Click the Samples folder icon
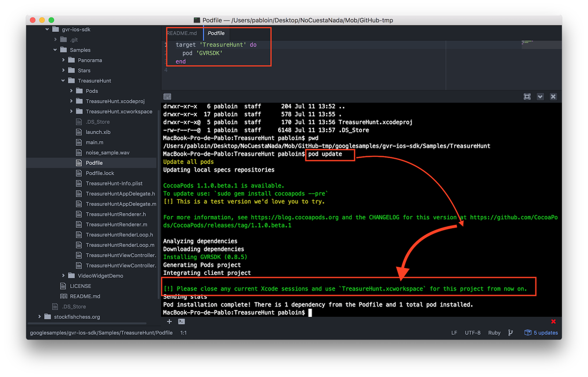Screen dimensions: 588x377 coord(64,50)
